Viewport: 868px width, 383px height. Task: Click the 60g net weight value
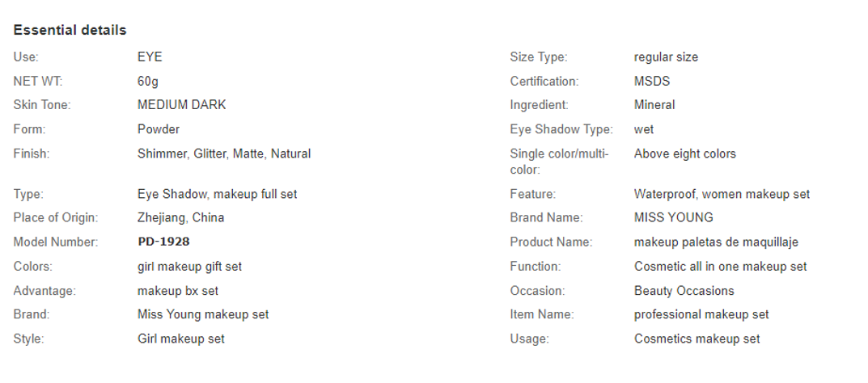click(148, 82)
